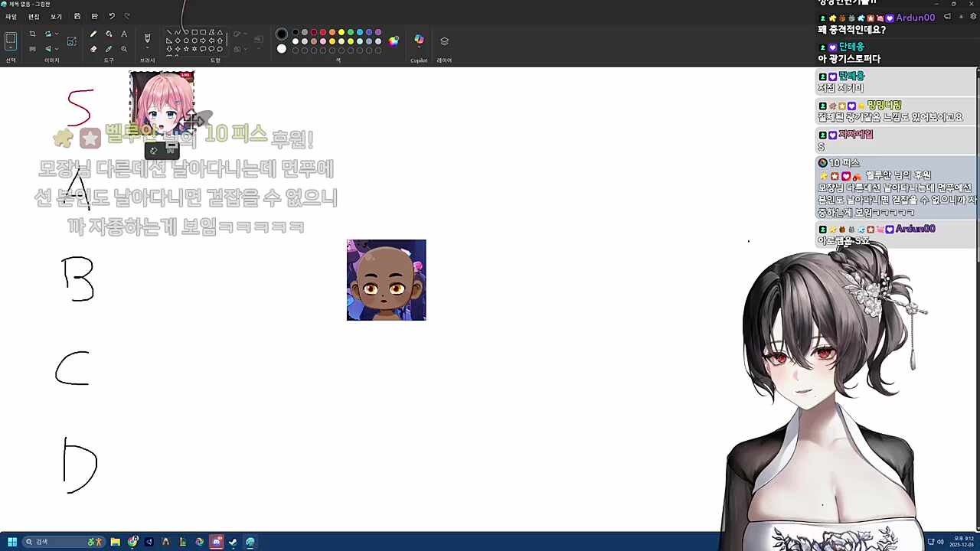Open Microsoft Edge from the taskbar
This screenshot has height=551, width=980.
tap(199, 542)
